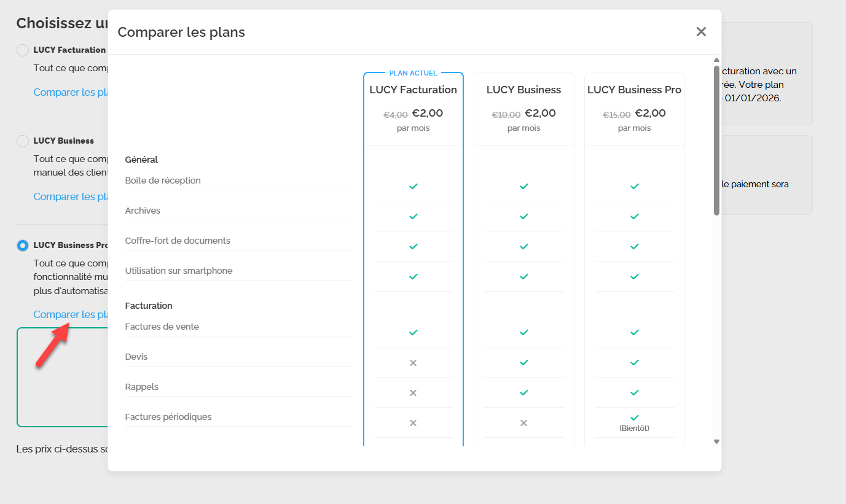This screenshot has width=846, height=504.
Task: Click the Factures périodiques cross in LUCY Business
Action: tap(524, 423)
